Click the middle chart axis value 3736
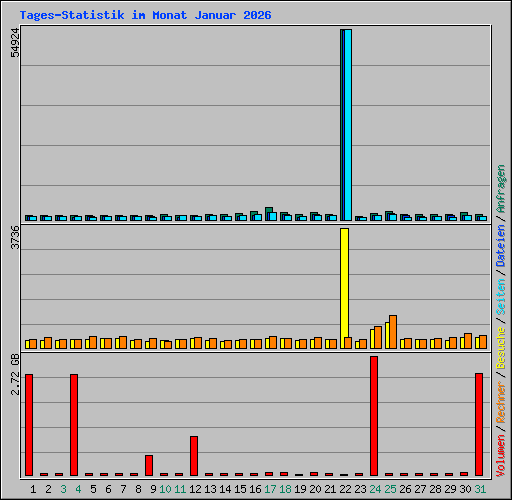 [x=15, y=238]
